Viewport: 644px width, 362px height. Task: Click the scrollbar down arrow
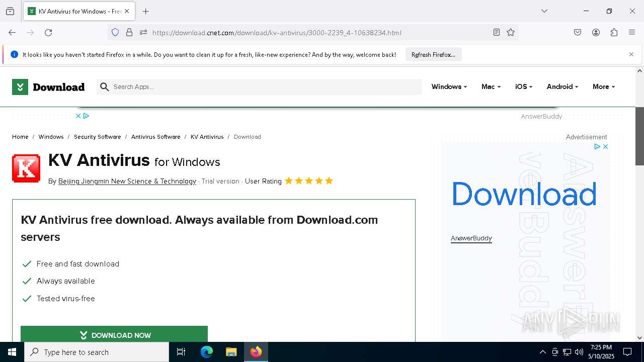639,338
